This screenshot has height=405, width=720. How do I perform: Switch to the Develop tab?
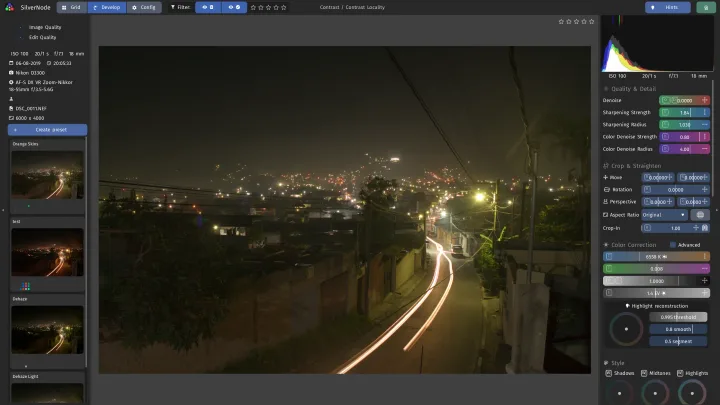(107, 7)
